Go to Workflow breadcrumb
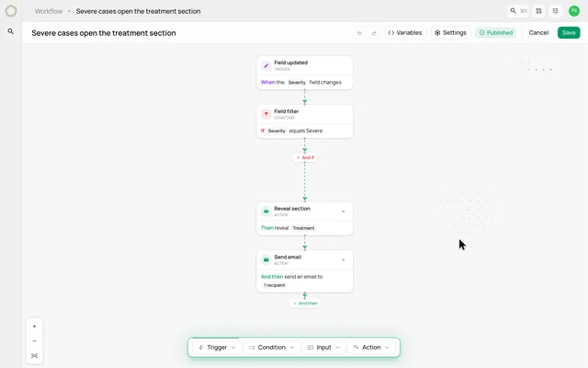 coord(49,11)
